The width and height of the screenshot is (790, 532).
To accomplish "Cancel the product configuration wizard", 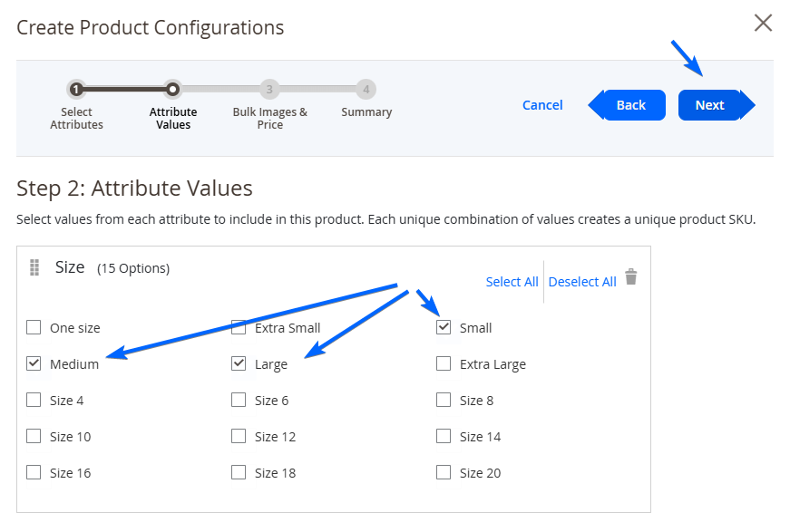I will click(x=542, y=105).
